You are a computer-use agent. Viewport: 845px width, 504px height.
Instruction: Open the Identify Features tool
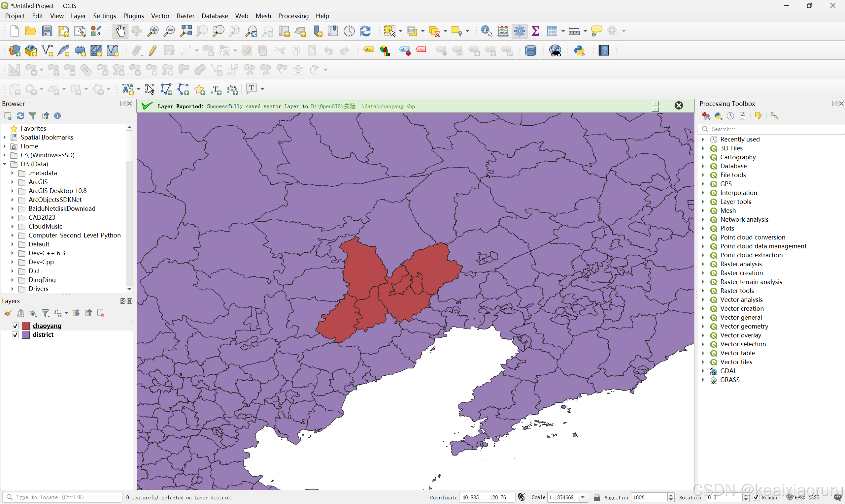(x=487, y=31)
